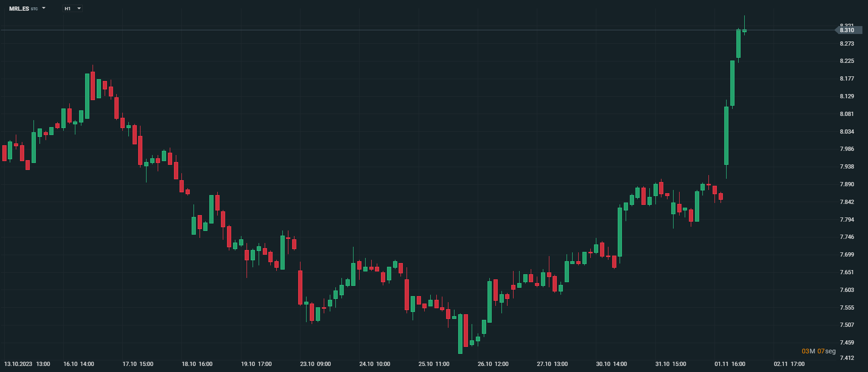Select the 7.794 price axis label
The width and height of the screenshot is (868, 372).
click(847, 220)
